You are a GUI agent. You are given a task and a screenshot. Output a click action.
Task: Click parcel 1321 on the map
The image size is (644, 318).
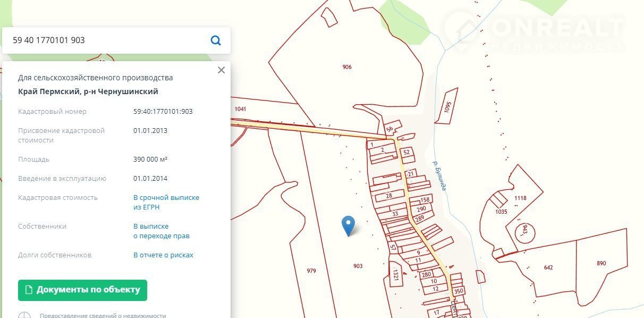coord(395,273)
